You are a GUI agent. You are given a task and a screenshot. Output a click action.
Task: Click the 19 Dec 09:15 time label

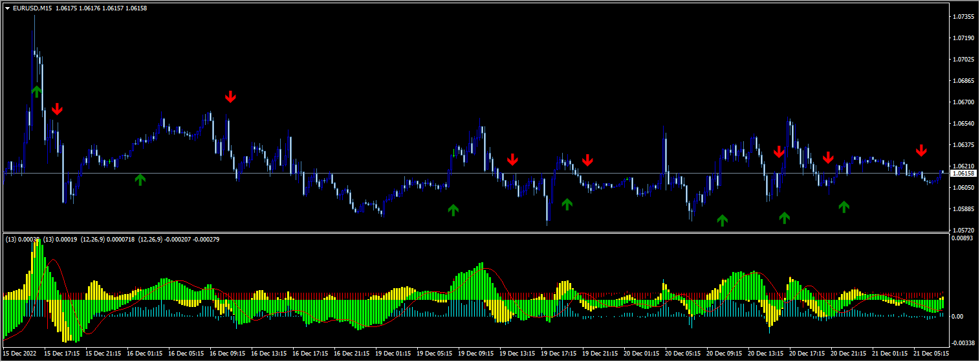pyautogui.click(x=475, y=354)
